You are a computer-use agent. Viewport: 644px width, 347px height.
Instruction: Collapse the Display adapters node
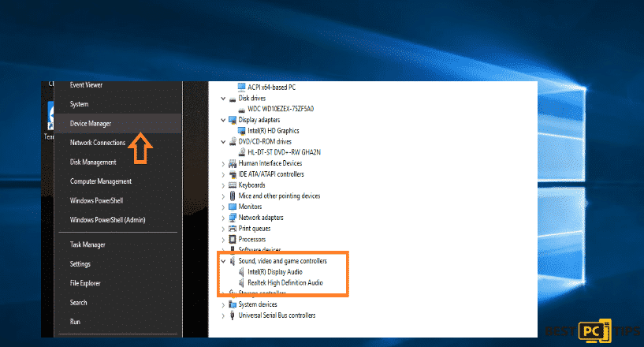pos(223,120)
